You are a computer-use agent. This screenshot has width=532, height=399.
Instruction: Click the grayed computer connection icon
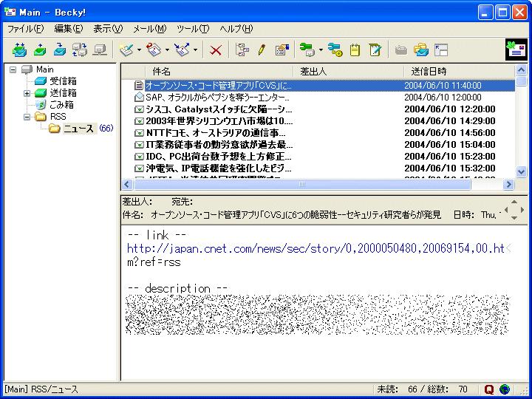[100, 50]
